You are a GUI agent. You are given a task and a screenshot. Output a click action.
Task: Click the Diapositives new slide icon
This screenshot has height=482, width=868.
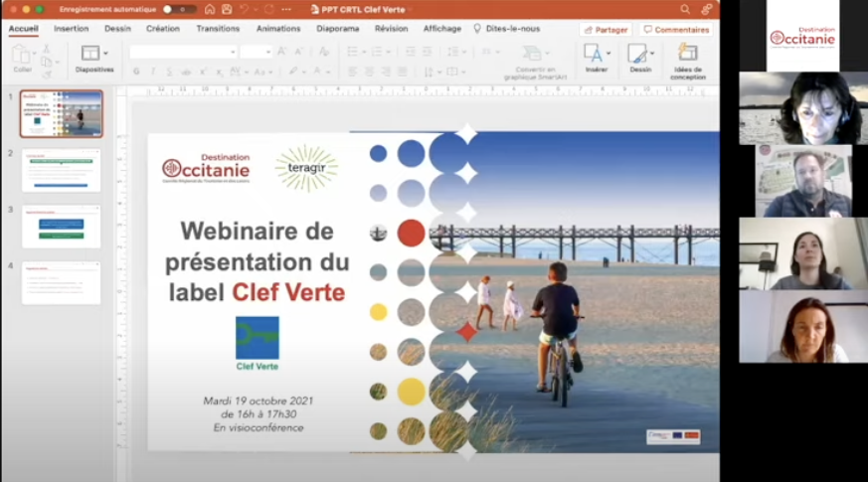(89, 53)
